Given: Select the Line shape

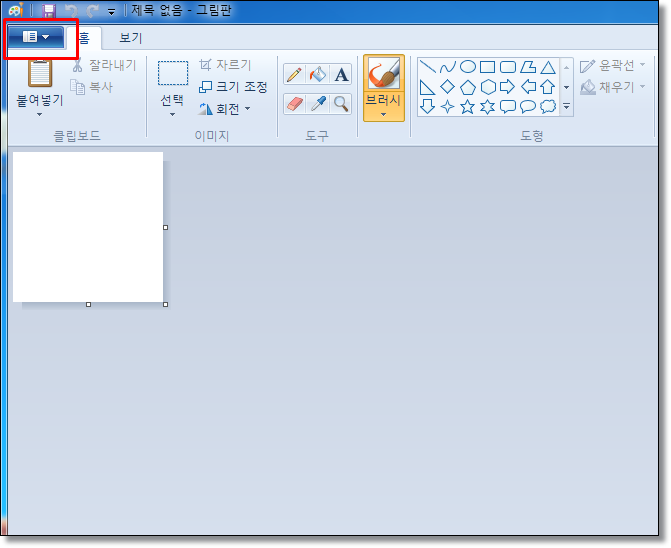Looking at the screenshot, I should (x=427, y=67).
